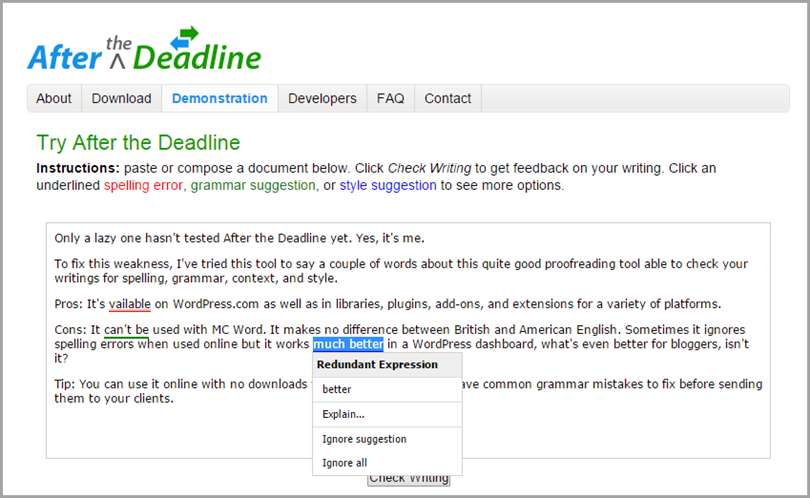Go to the Download tab

click(x=121, y=98)
